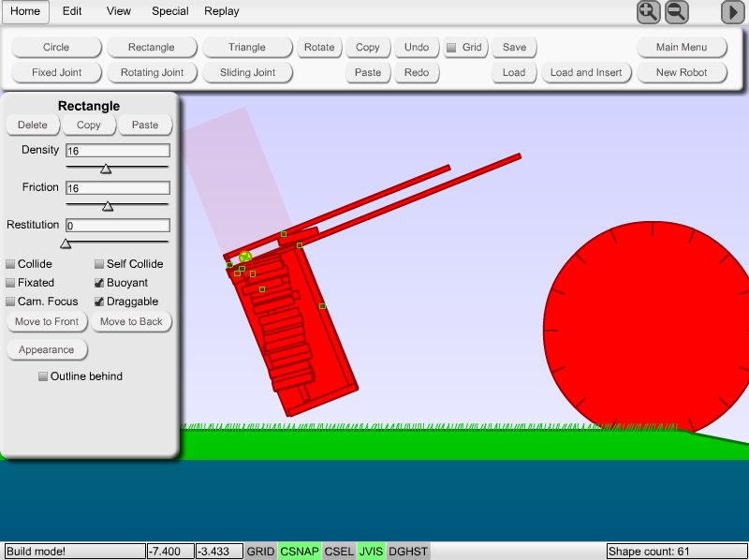
Task: Undo the last action
Action: click(417, 48)
